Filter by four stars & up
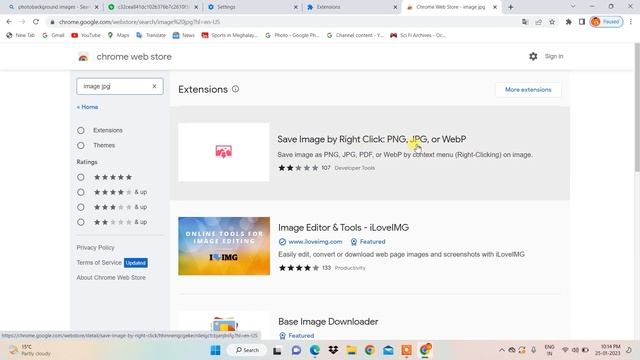The width and height of the screenshot is (640, 360). (81, 192)
